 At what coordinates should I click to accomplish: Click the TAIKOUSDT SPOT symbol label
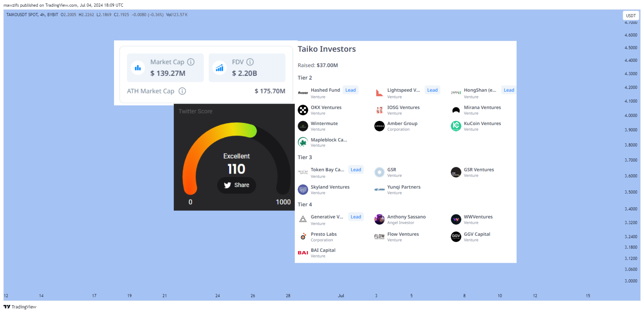22,15
